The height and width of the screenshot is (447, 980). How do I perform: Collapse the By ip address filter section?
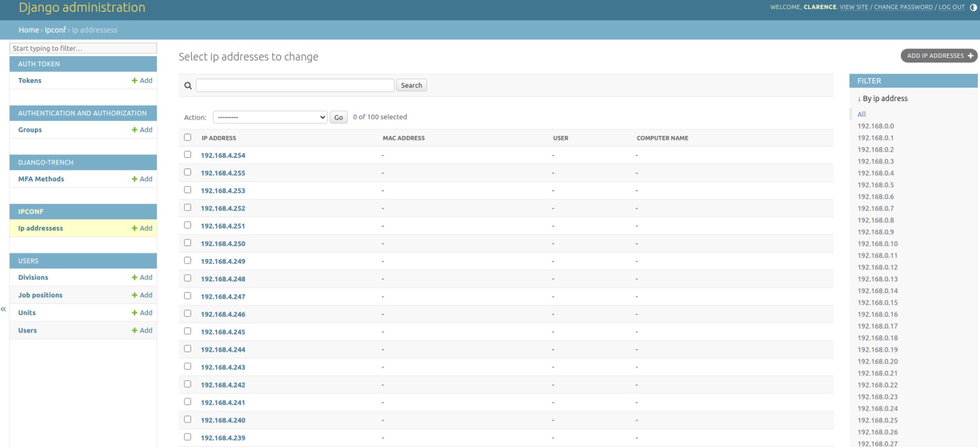882,98
